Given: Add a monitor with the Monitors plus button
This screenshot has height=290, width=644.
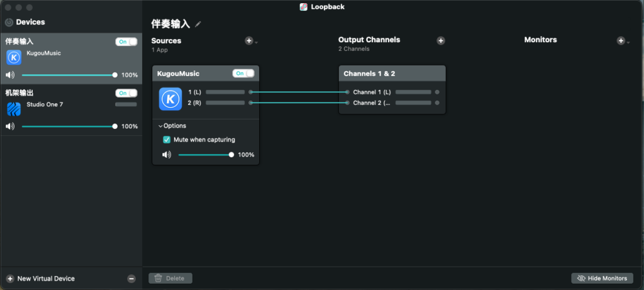Looking at the screenshot, I should (621, 41).
